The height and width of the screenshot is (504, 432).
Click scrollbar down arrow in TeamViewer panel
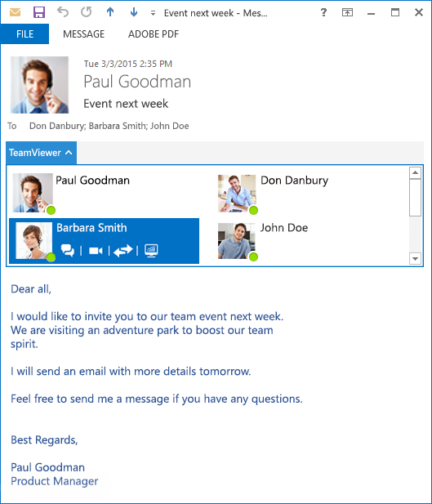coord(416,258)
